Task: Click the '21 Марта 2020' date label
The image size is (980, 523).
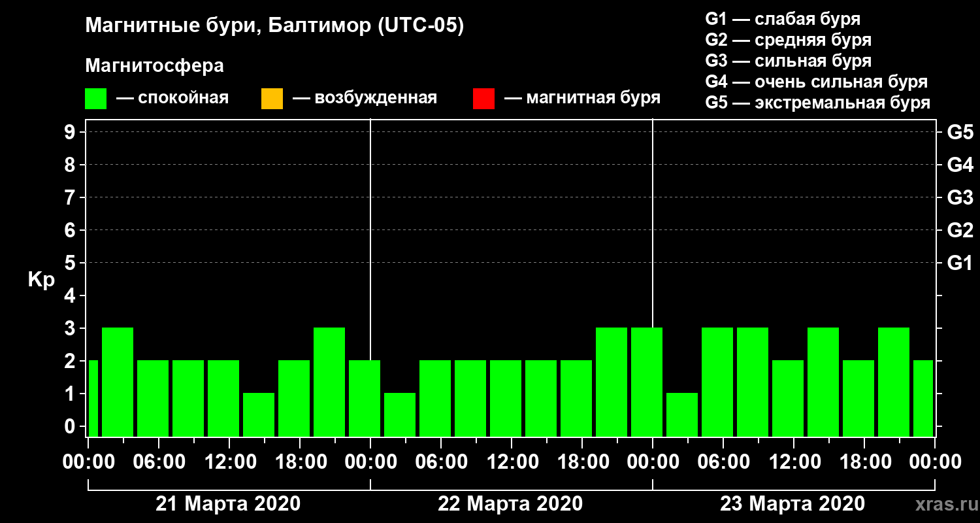Action: click(x=228, y=504)
